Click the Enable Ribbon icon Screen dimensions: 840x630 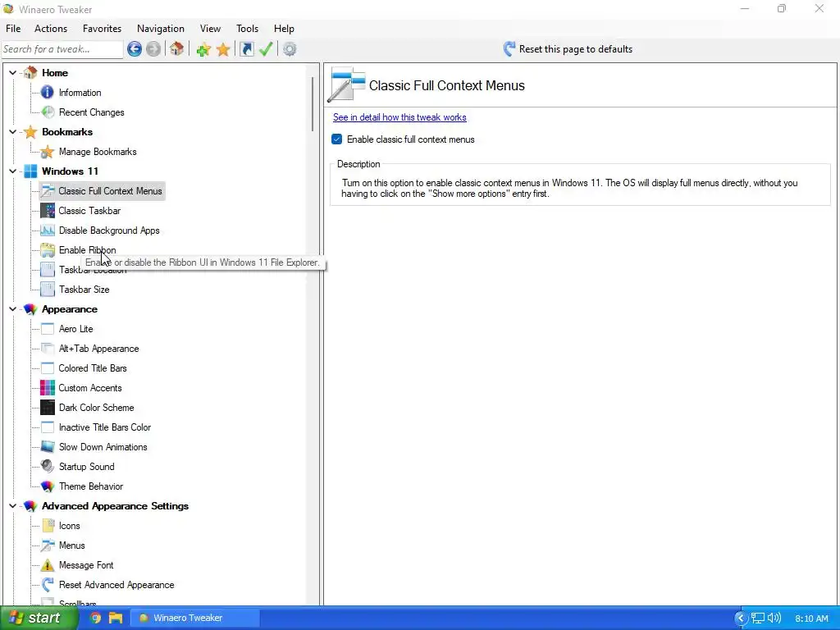[47, 250]
